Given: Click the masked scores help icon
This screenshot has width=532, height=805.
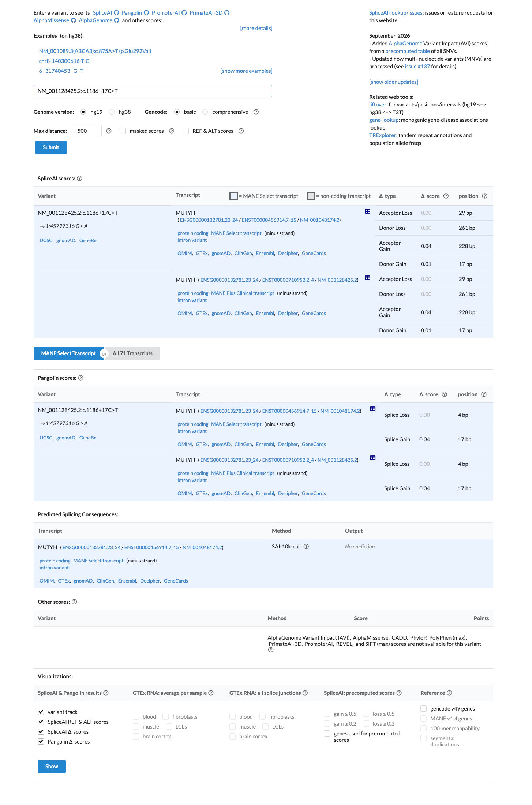Looking at the screenshot, I should 172,131.
